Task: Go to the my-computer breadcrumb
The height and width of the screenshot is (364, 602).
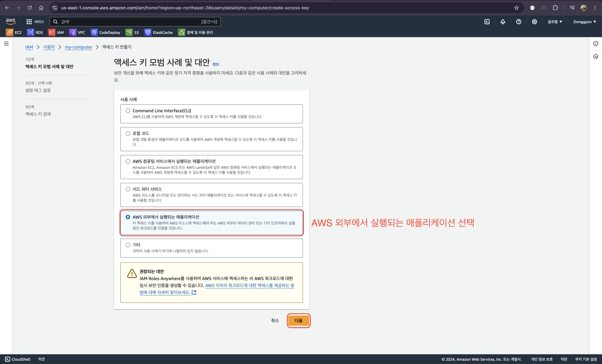Action: click(78, 47)
